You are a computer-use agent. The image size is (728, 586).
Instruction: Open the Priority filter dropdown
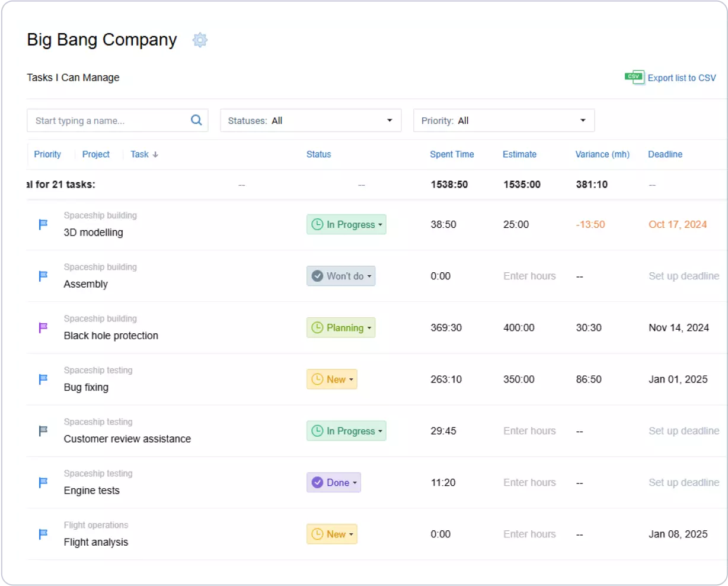[x=503, y=120]
